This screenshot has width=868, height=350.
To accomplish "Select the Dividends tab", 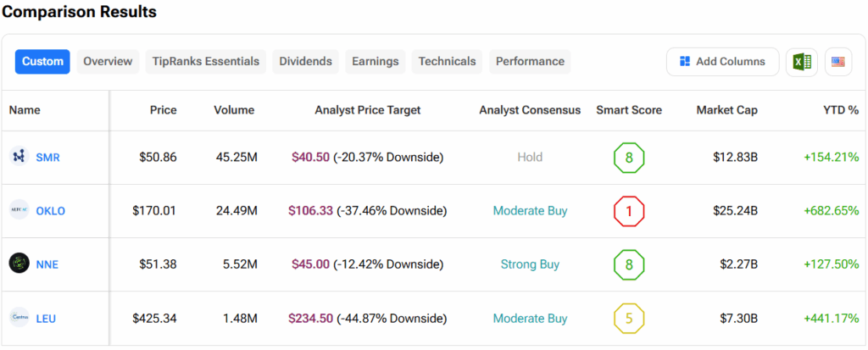I will click(x=305, y=61).
